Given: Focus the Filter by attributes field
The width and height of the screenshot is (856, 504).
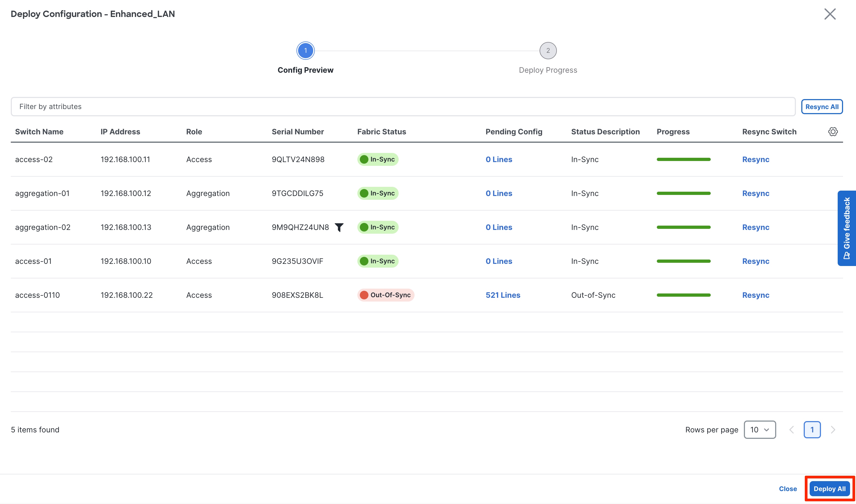Looking at the screenshot, I should coord(403,107).
